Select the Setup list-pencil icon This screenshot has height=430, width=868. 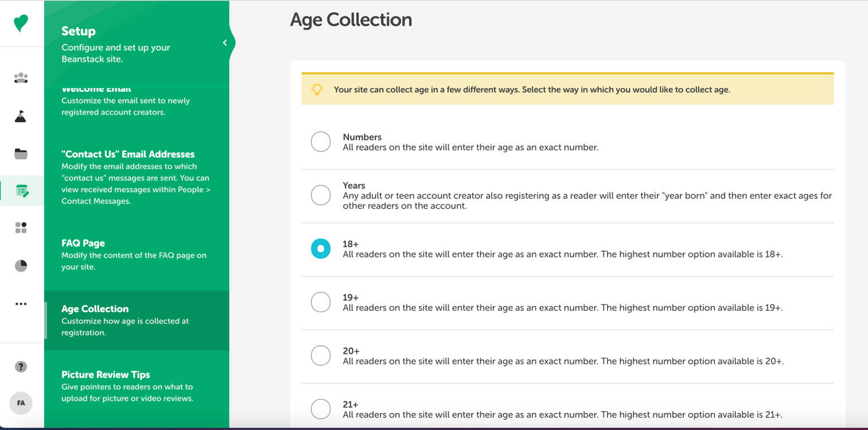pos(22,191)
